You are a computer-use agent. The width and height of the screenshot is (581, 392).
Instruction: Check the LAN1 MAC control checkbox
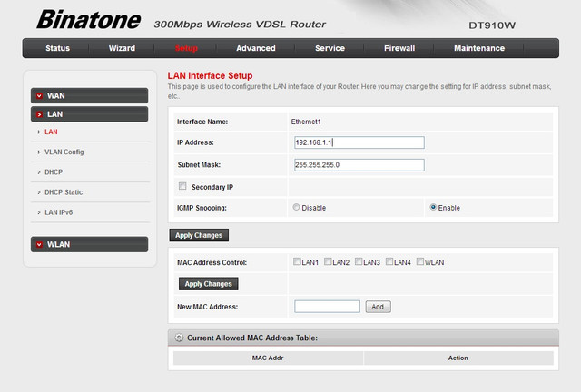(297, 261)
